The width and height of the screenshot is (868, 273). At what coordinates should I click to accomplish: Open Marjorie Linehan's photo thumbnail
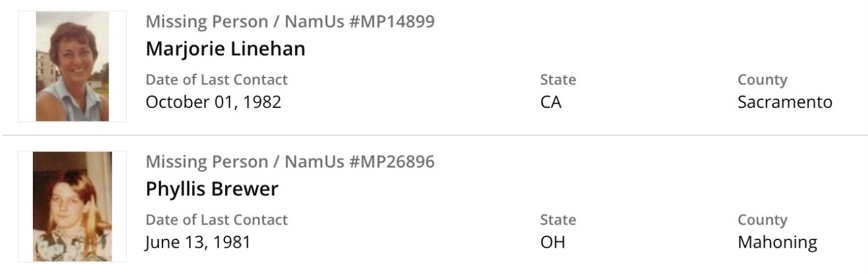click(x=72, y=66)
